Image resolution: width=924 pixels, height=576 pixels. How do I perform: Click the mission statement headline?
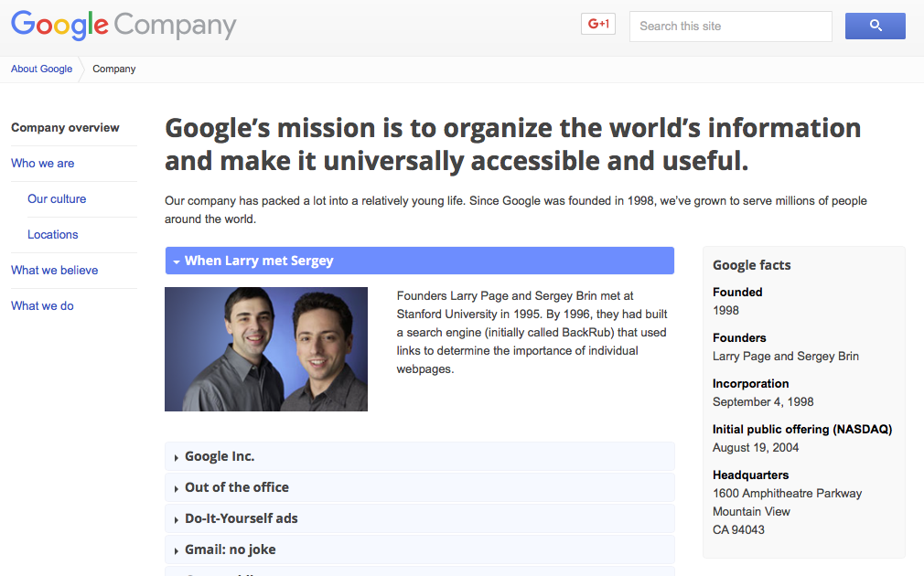pyautogui.click(x=512, y=144)
